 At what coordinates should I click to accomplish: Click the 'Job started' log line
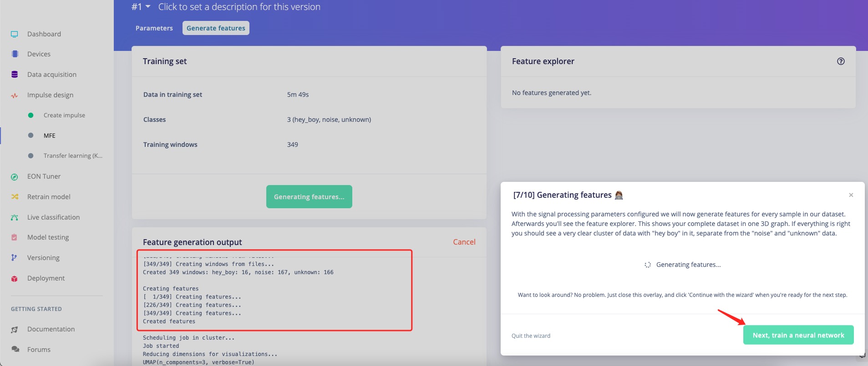click(161, 346)
